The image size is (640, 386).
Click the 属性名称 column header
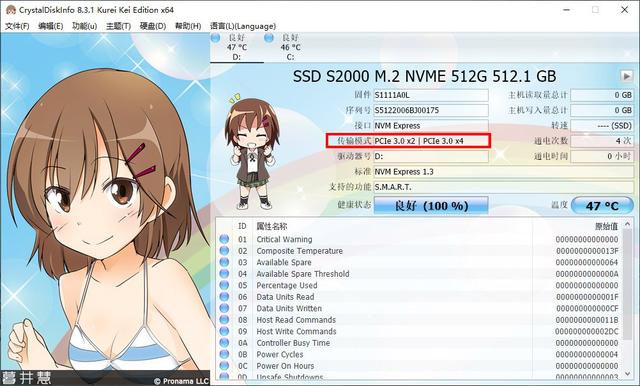pyautogui.click(x=272, y=226)
